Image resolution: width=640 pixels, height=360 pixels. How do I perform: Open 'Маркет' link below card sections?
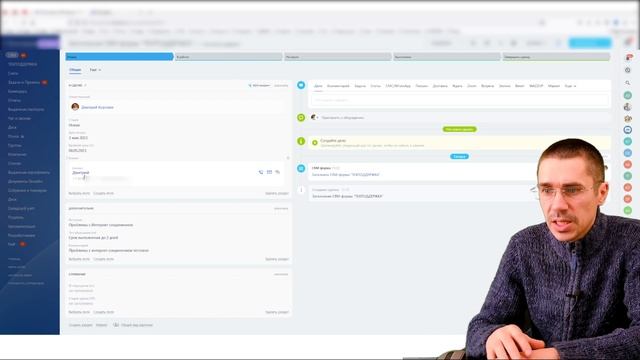[x=101, y=325]
